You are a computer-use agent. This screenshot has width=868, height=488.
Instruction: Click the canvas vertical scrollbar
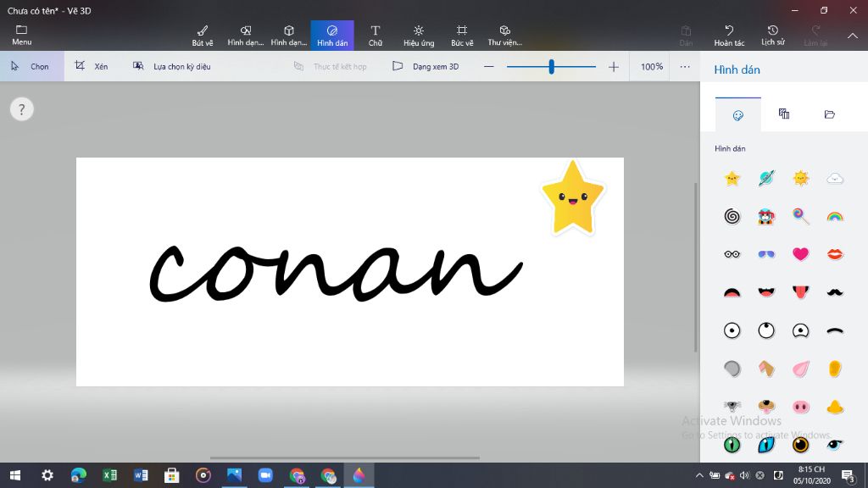click(696, 267)
